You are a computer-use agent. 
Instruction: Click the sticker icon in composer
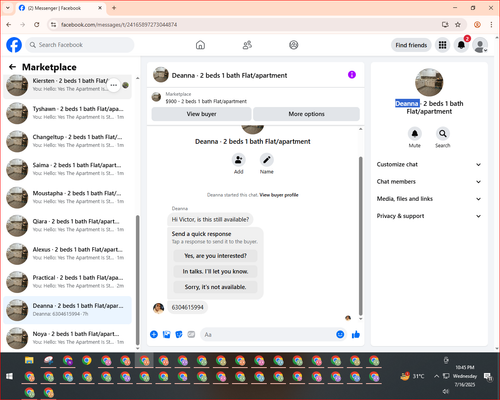click(x=179, y=334)
